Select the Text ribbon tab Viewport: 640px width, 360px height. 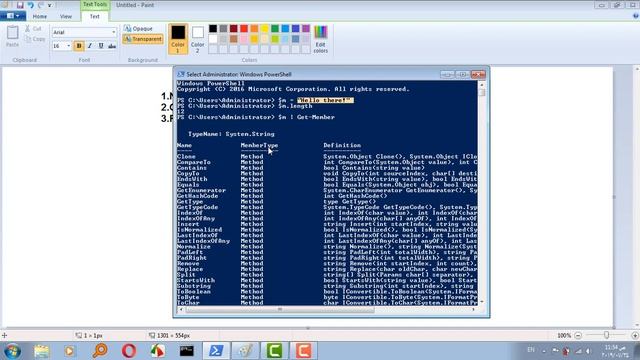coord(95,16)
